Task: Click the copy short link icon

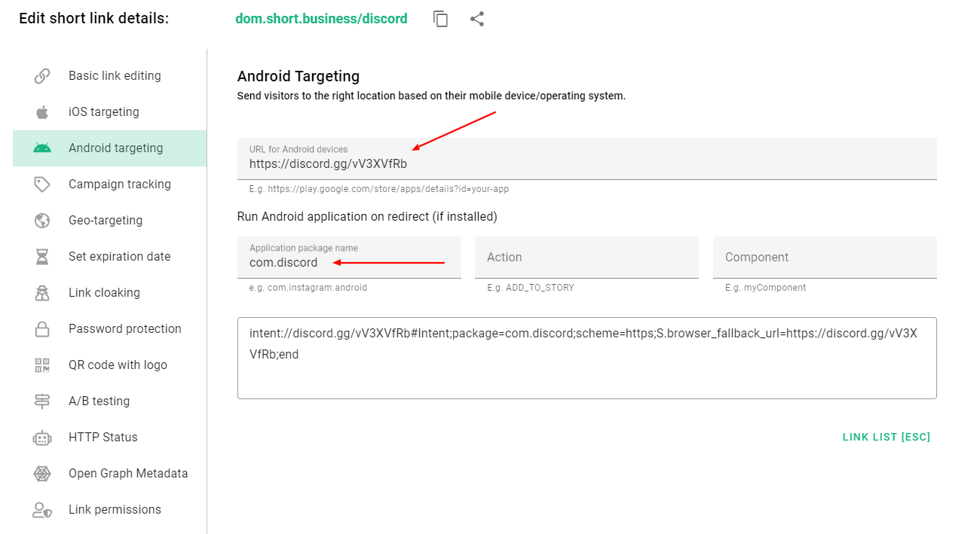Action: click(440, 18)
